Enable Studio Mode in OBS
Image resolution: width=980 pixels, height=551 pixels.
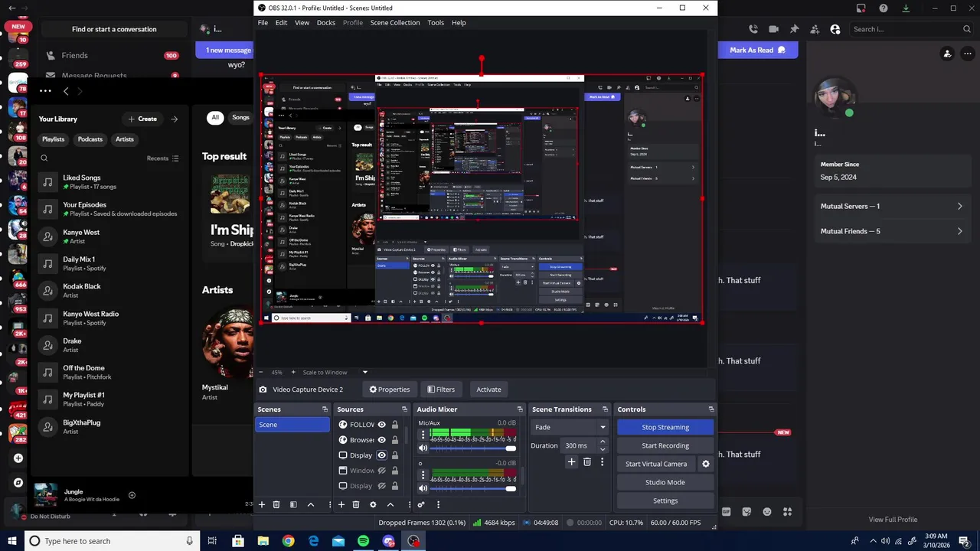(x=665, y=482)
